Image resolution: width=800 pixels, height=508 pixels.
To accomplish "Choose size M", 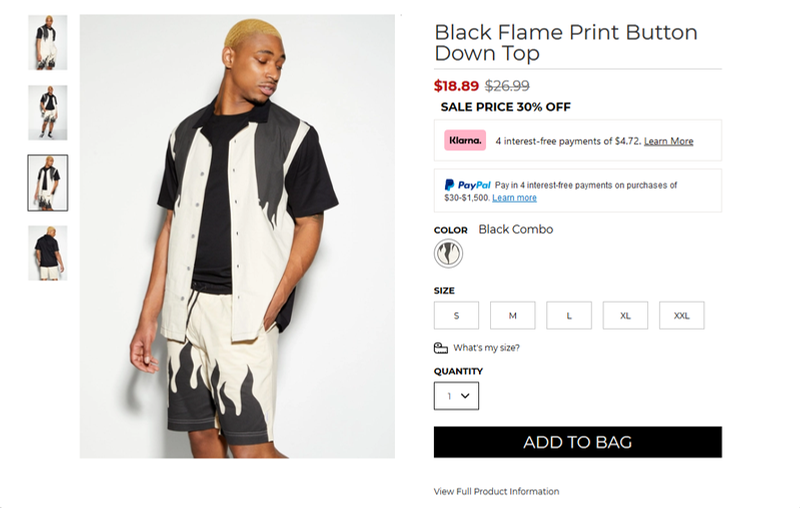I will pyautogui.click(x=512, y=316).
